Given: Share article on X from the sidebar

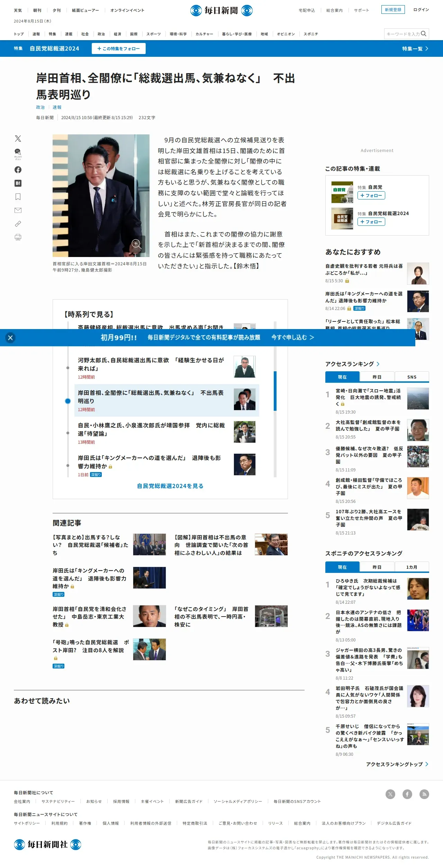Looking at the screenshot, I should [x=18, y=139].
